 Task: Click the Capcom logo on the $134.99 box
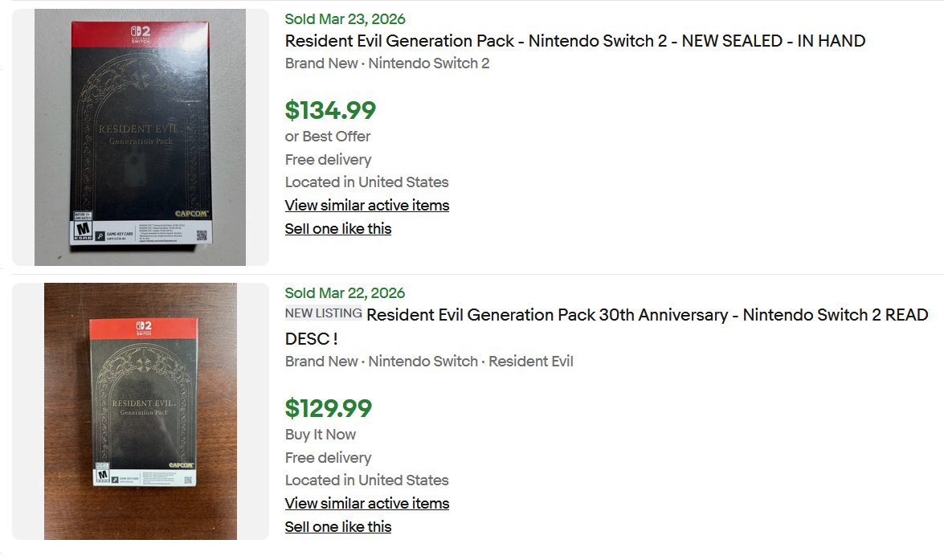coord(192,214)
